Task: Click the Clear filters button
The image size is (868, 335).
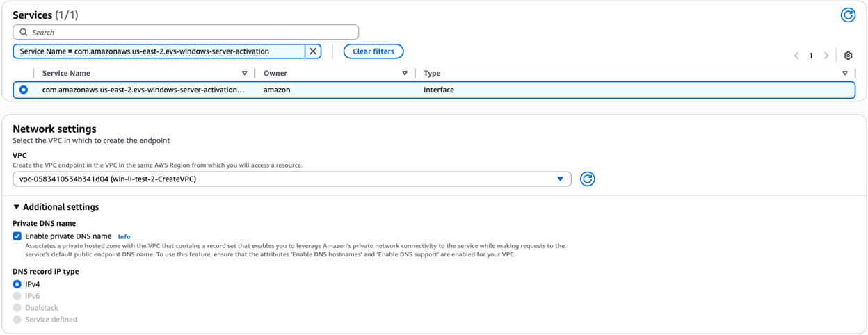Action: [373, 51]
